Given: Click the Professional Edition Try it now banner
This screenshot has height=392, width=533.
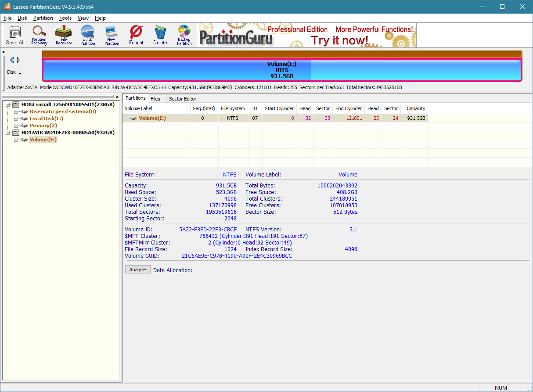Looking at the screenshot, I should (x=307, y=36).
